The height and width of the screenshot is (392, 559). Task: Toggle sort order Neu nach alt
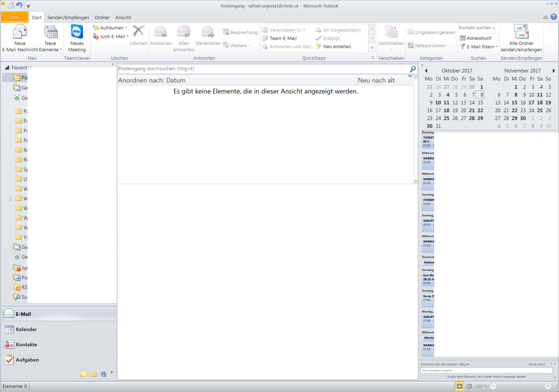(376, 80)
